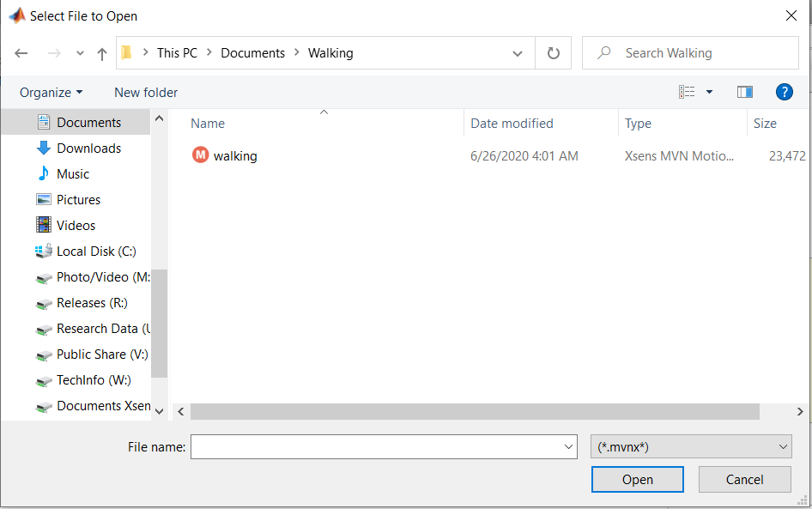Viewport: 812px width, 509px height.
Task: Open the Help question mark
Action: pos(784,92)
